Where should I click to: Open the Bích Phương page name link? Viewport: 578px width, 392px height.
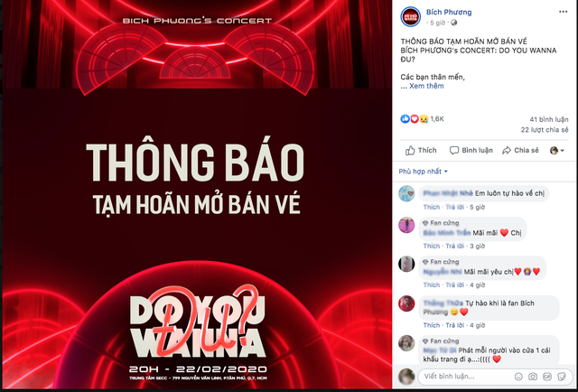point(449,12)
